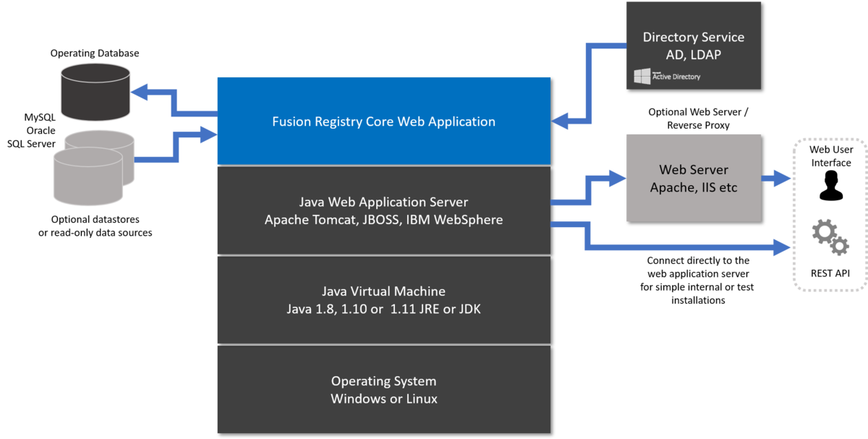Click the Java Web Application Server block
Screen dimensions: 868x439
point(383,210)
